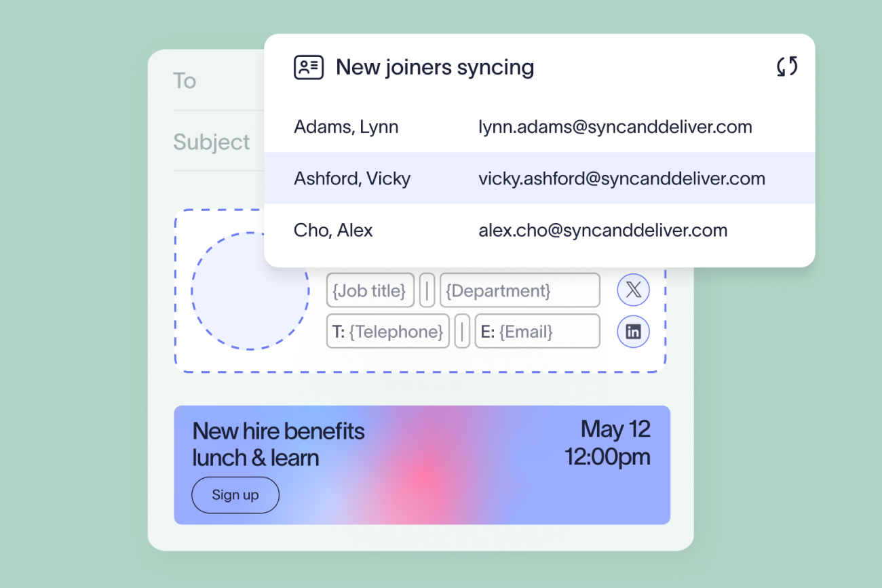
Task: Click the separator between Job title and Department
Action: pyautogui.click(x=427, y=290)
